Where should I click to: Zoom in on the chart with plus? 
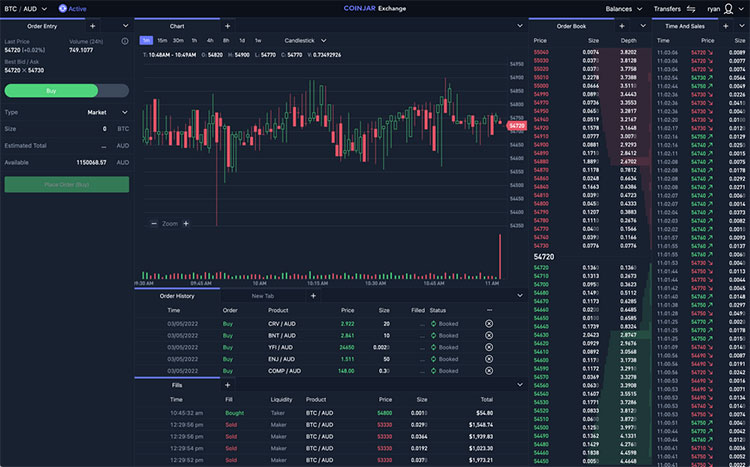tap(186, 224)
